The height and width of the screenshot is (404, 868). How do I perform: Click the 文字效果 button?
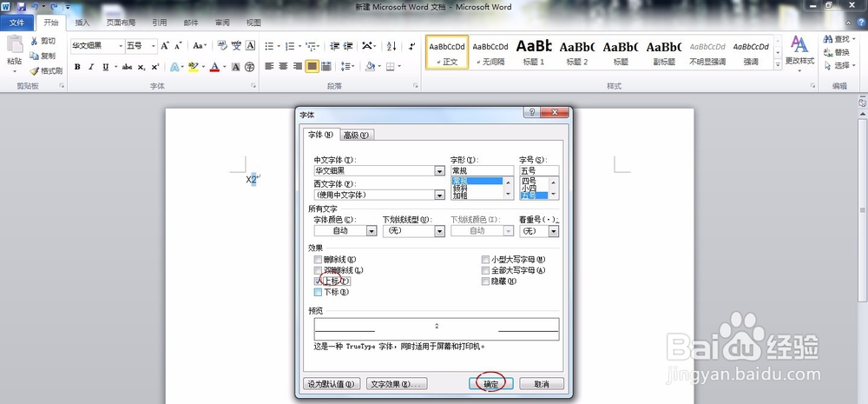click(x=396, y=383)
